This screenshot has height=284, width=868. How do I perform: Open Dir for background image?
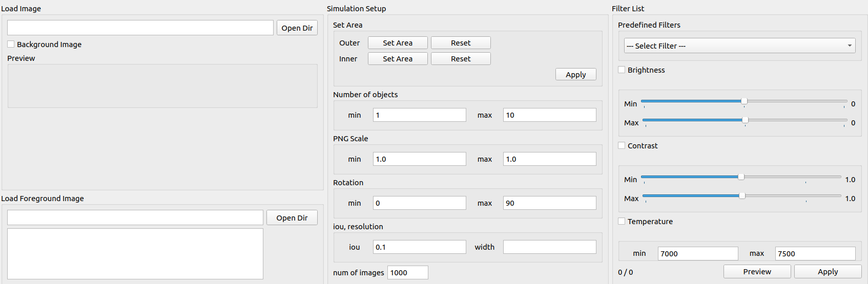[297, 28]
